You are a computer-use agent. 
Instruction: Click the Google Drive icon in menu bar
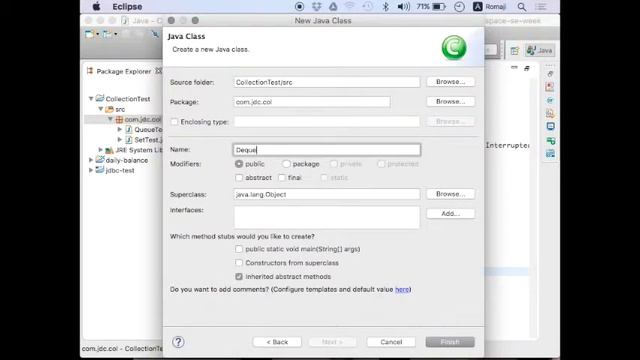333,7
